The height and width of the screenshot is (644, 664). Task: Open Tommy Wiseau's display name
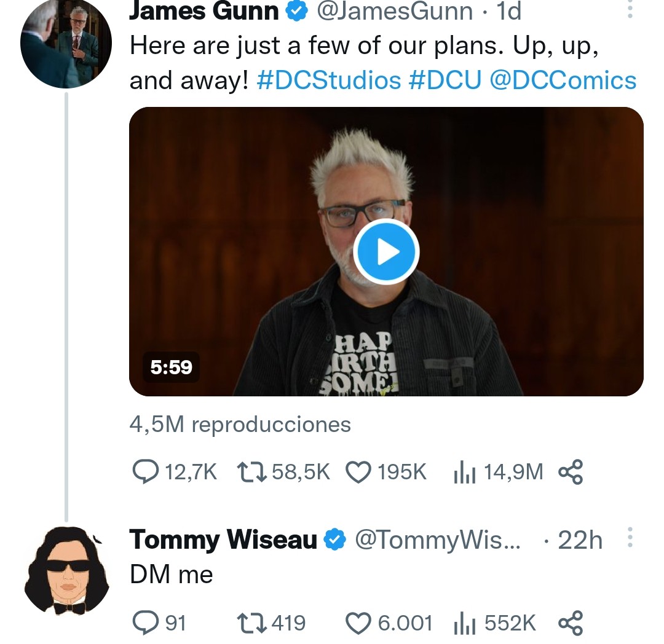tap(223, 540)
